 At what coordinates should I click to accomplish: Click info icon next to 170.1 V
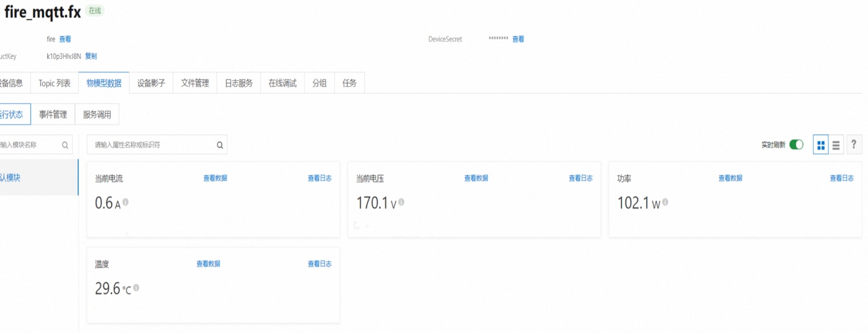(x=401, y=202)
